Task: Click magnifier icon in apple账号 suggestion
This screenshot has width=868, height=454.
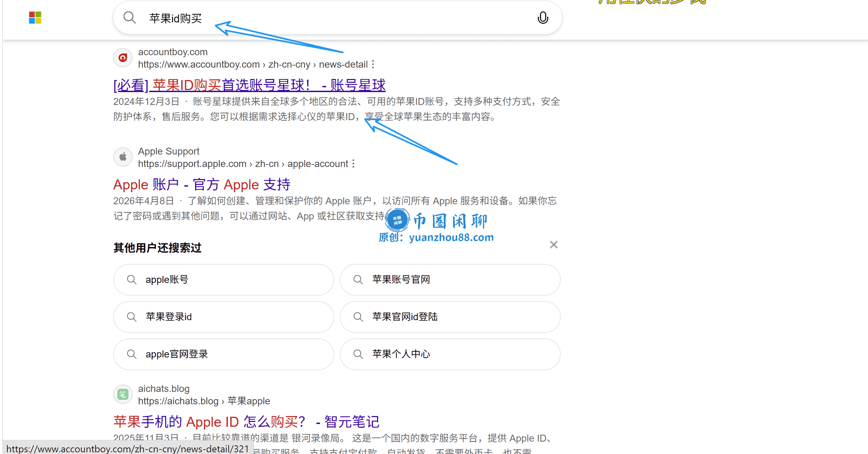Action: [x=132, y=280]
